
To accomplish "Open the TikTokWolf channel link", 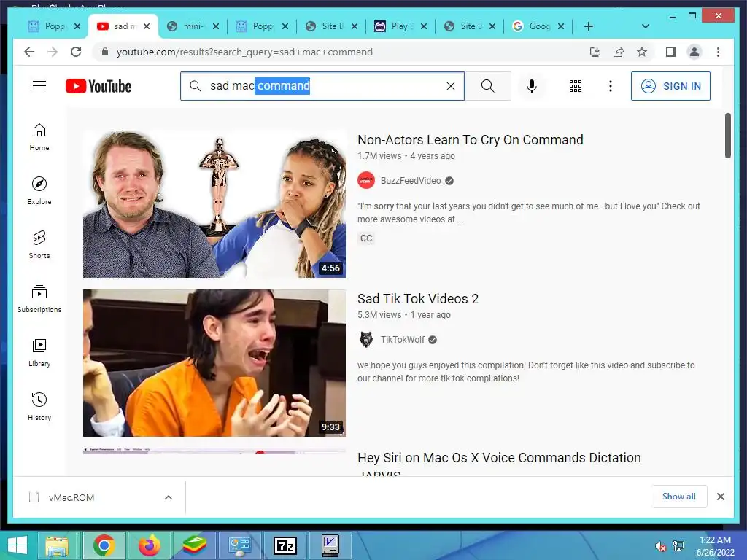I will (x=402, y=340).
